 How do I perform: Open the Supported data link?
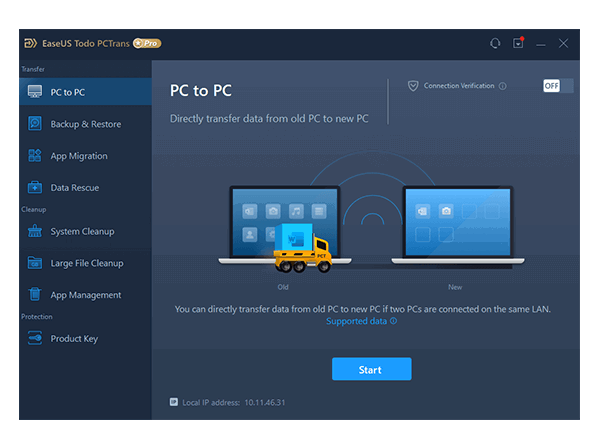[356, 321]
